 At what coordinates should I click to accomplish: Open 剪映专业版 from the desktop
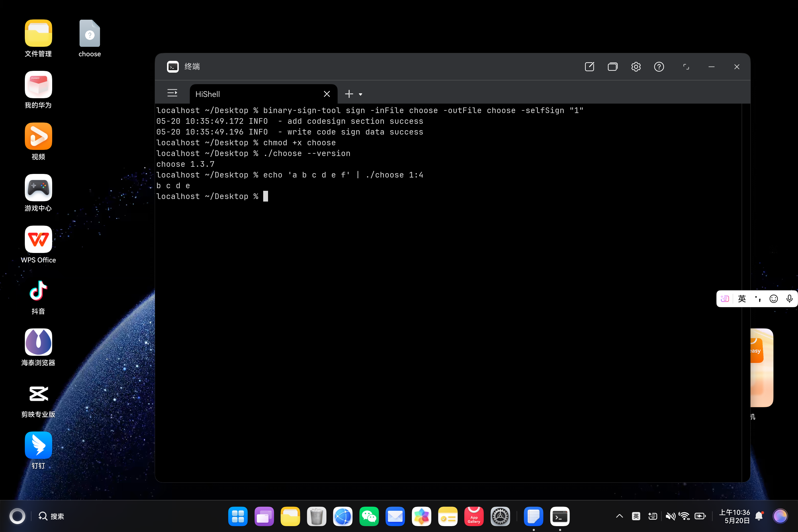(x=38, y=394)
